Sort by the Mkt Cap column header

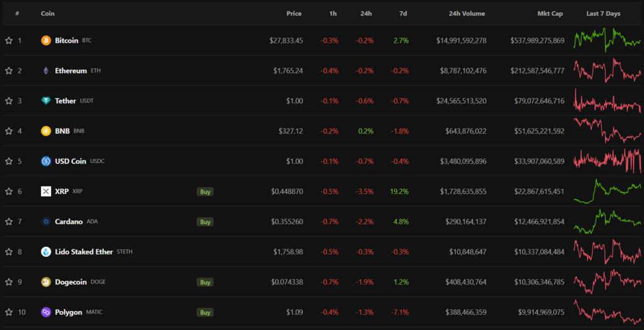pos(550,13)
